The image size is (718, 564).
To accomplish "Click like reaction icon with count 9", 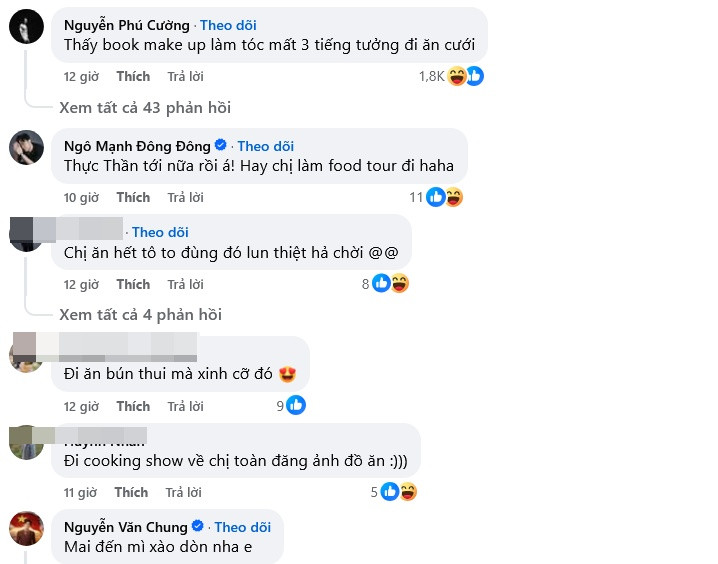I will tap(296, 405).
